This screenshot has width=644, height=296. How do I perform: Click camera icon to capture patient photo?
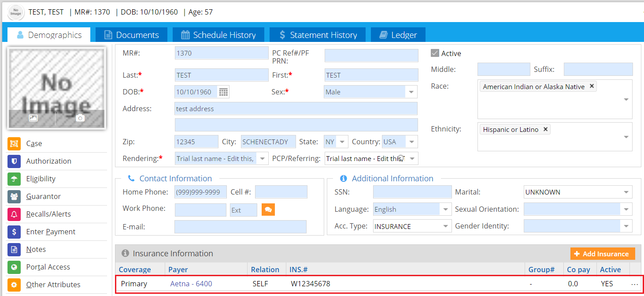click(x=80, y=118)
